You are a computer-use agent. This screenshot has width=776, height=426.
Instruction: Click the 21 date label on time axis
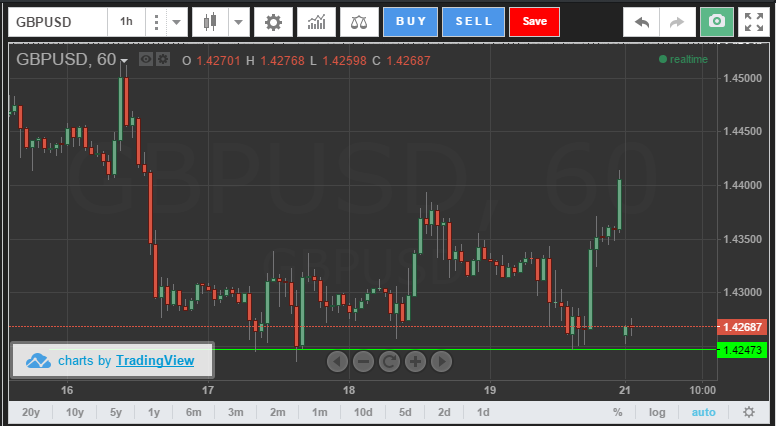(625, 390)
